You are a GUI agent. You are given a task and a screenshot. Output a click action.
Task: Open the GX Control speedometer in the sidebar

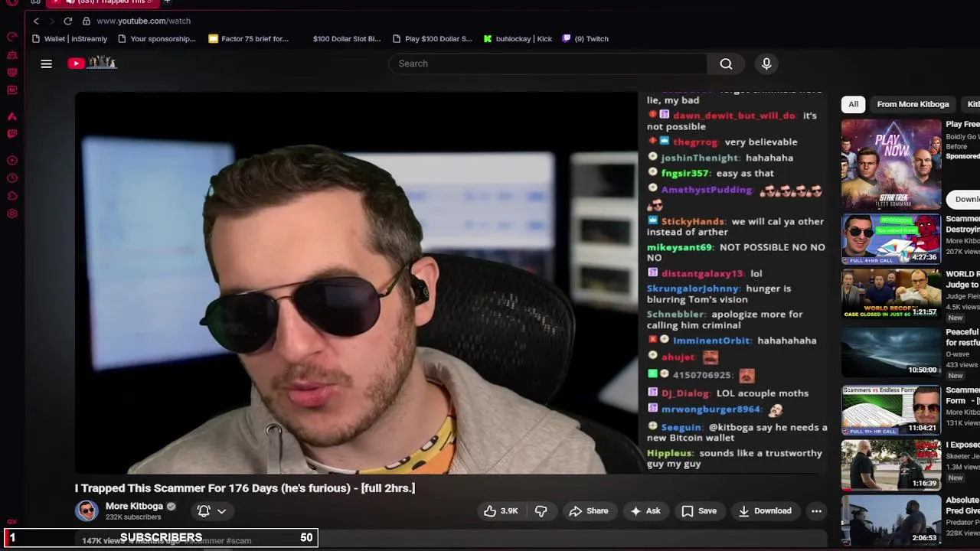[x=12, y=36]
